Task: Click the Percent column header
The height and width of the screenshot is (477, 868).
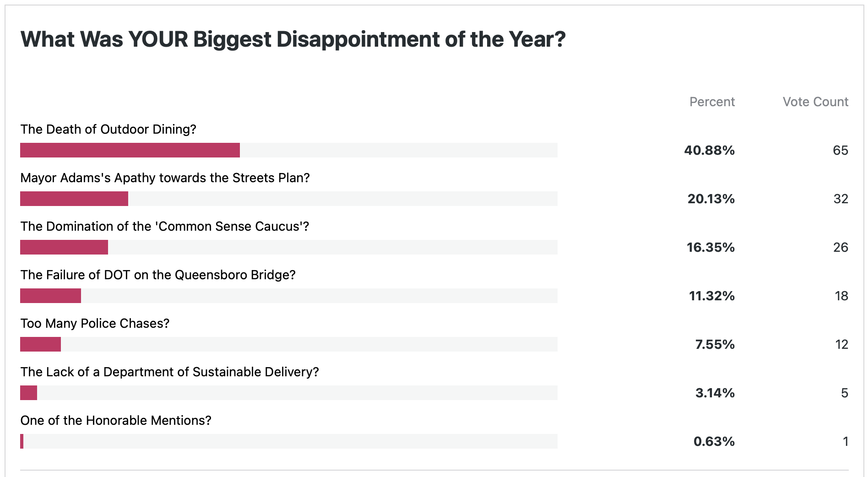Action: point(712,102)
